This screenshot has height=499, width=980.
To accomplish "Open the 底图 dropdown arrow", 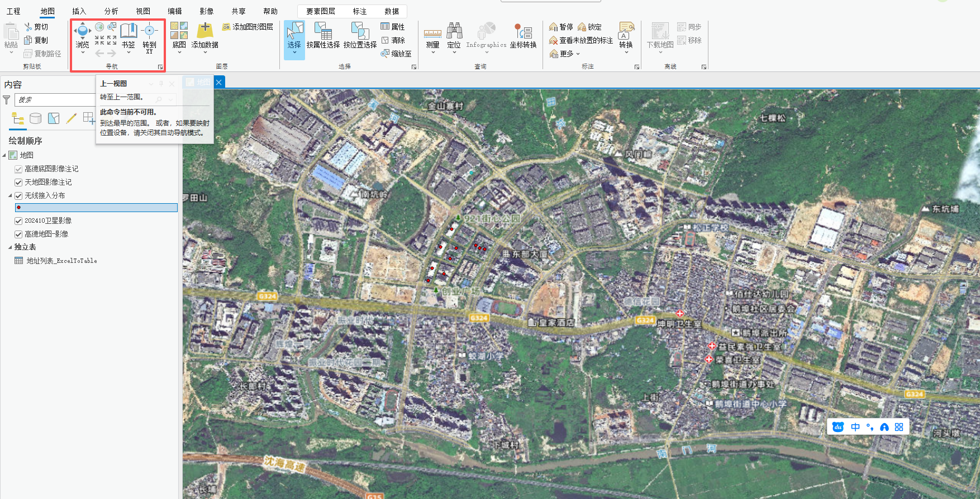I will 179,52.
